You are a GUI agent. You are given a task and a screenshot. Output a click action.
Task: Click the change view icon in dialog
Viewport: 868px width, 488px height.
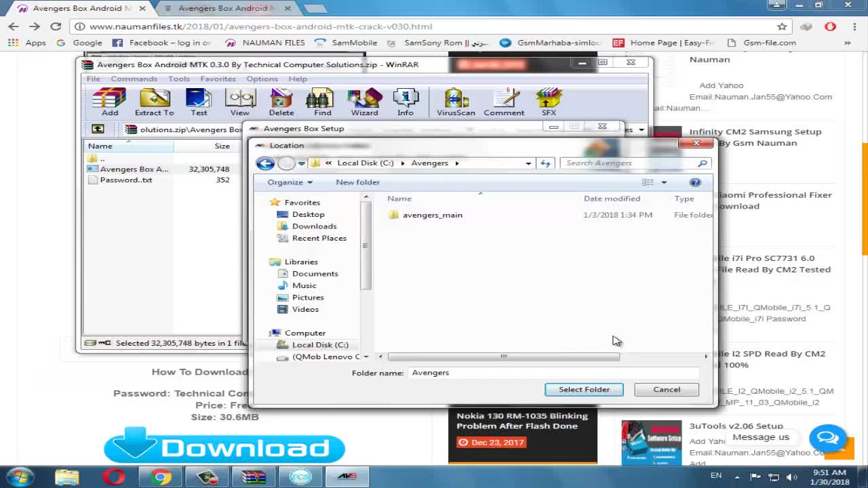[x=648, y=182]
